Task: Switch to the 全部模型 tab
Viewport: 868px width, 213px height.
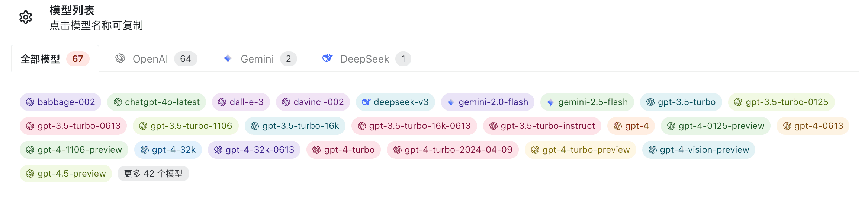Action: 40,59
